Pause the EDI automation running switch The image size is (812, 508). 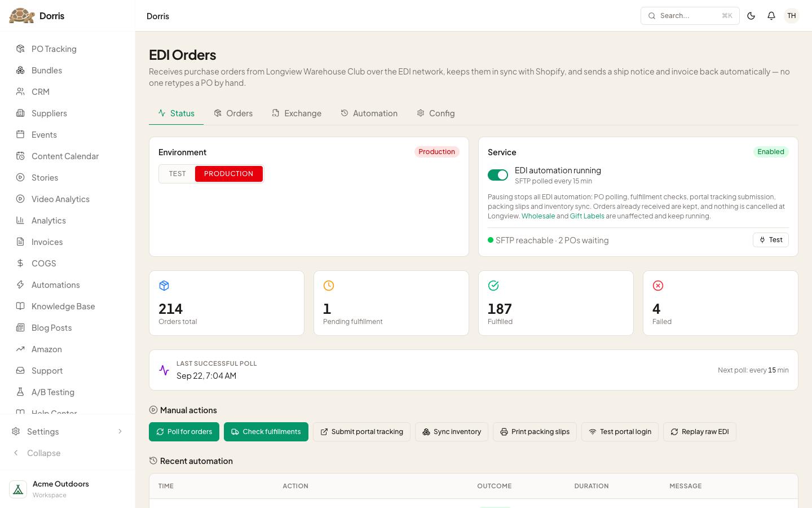pos(498,175)
